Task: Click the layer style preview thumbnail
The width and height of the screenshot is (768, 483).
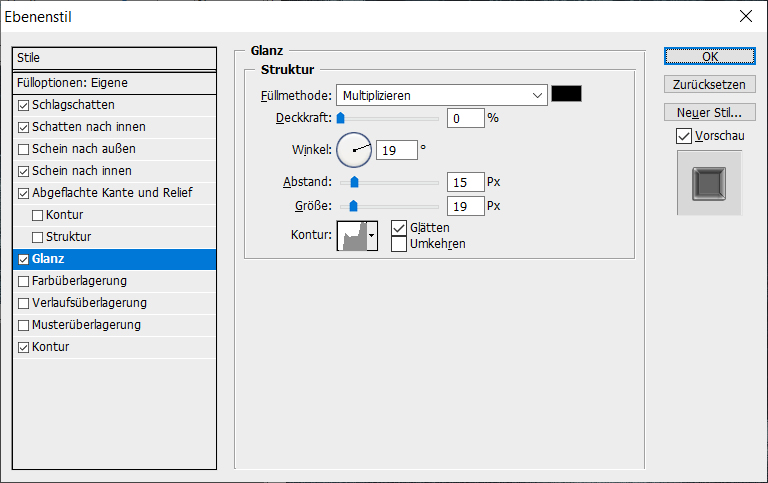Action: [709, 183]
